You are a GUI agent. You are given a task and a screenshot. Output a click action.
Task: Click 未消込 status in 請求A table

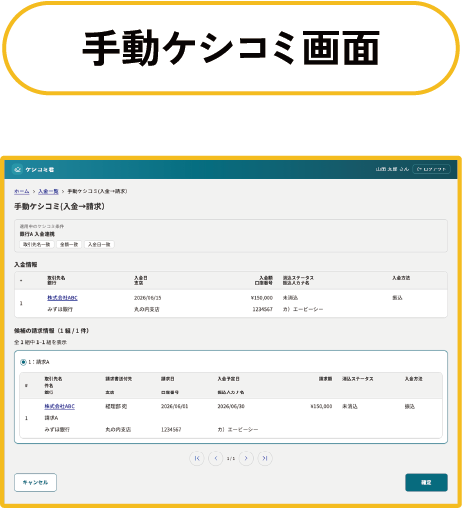[350, 406]
